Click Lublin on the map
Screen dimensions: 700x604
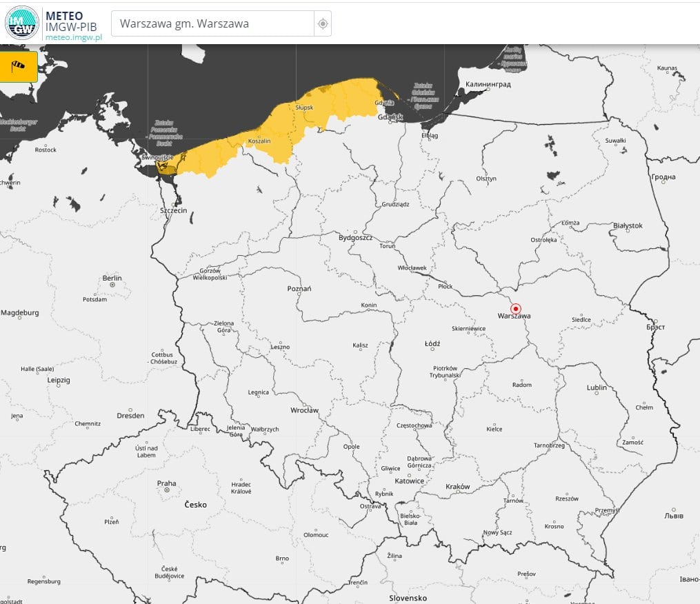[597, 387]
